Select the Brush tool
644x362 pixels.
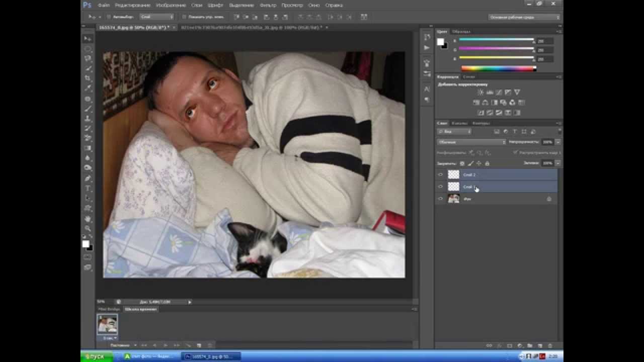pyautogui.click(x=88, y=109)
